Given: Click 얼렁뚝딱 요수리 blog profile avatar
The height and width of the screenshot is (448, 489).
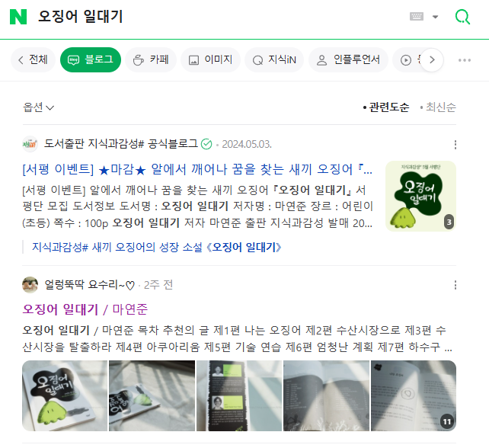Looking at the screenshot, I should 30,285.
